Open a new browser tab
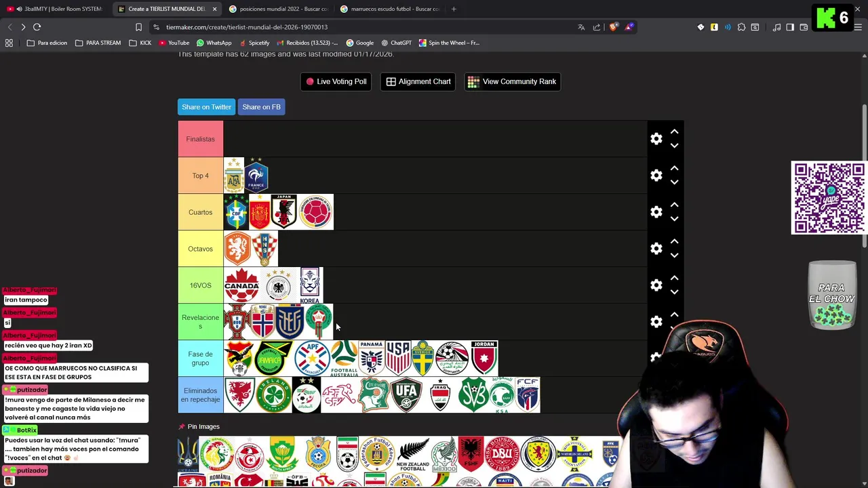This screenshot has width=868, height=488. click(x=454, y=9)
